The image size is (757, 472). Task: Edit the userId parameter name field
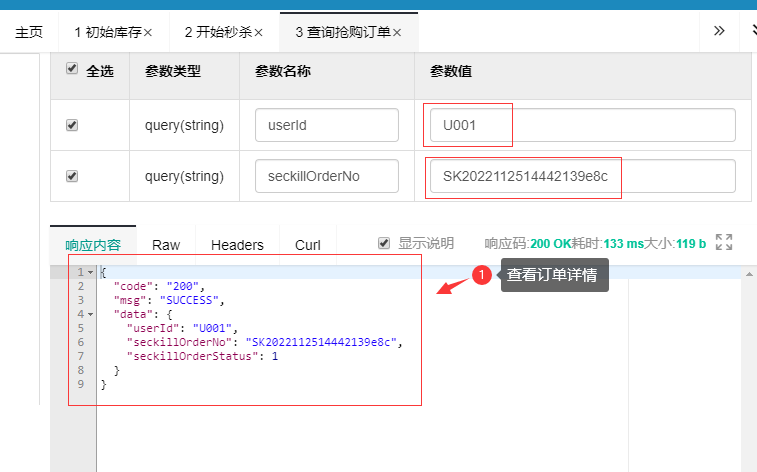click(327, 125)
